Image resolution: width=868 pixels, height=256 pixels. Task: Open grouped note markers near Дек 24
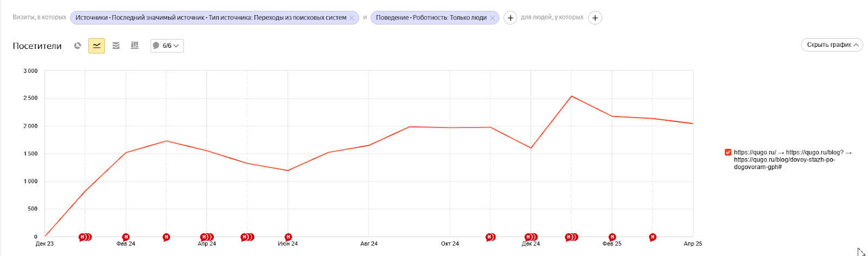(x=531, y=237)
